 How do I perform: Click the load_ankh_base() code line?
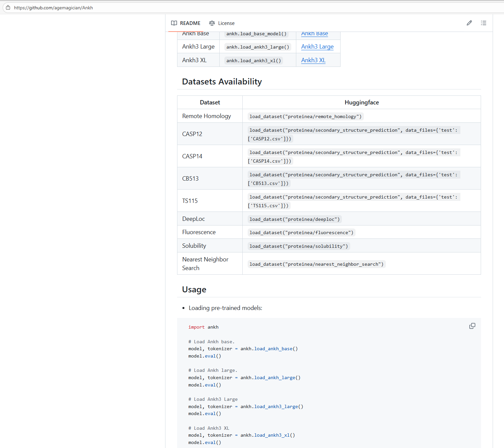click(x=243, y=349)
